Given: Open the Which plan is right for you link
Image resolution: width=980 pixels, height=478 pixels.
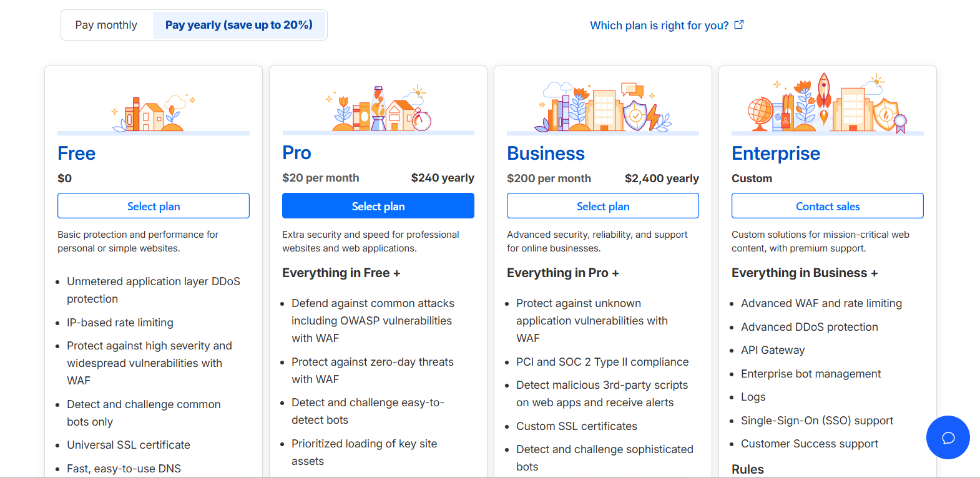Looking at the screenshot, I should [659, 25].
